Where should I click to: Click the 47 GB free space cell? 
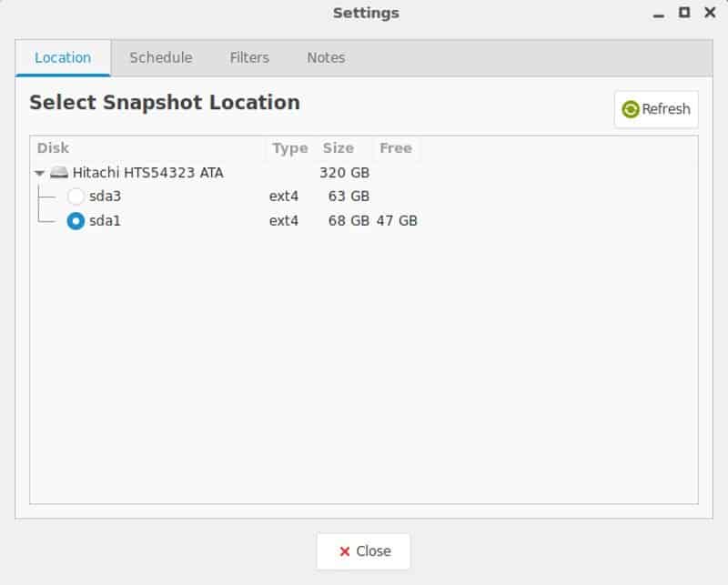(x=397, y=221)
